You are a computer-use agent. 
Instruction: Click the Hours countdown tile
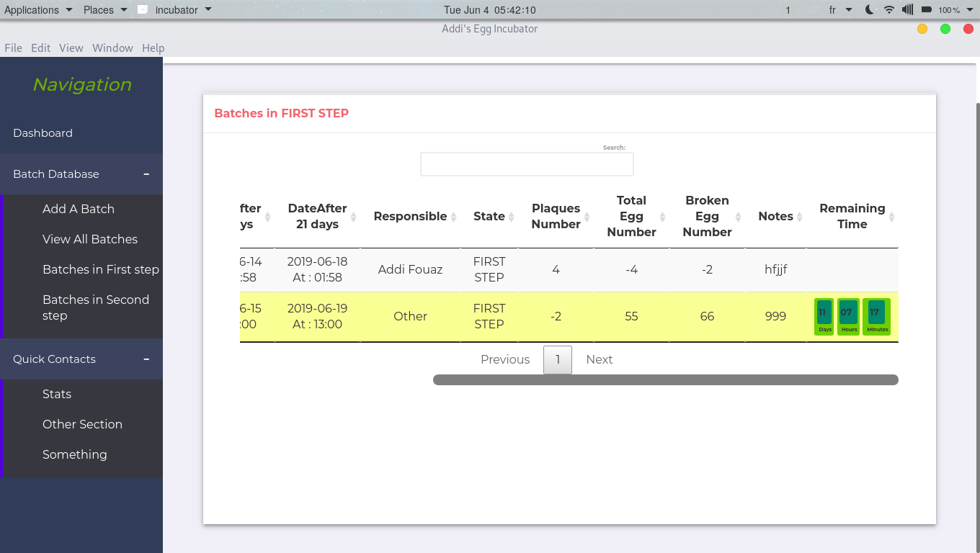(848, 317)
